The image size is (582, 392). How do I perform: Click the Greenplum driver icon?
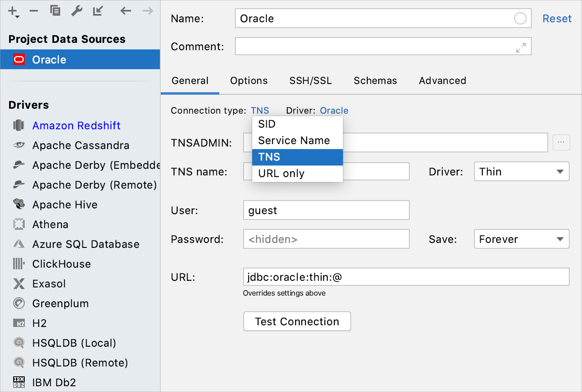[x=19, y=303]
